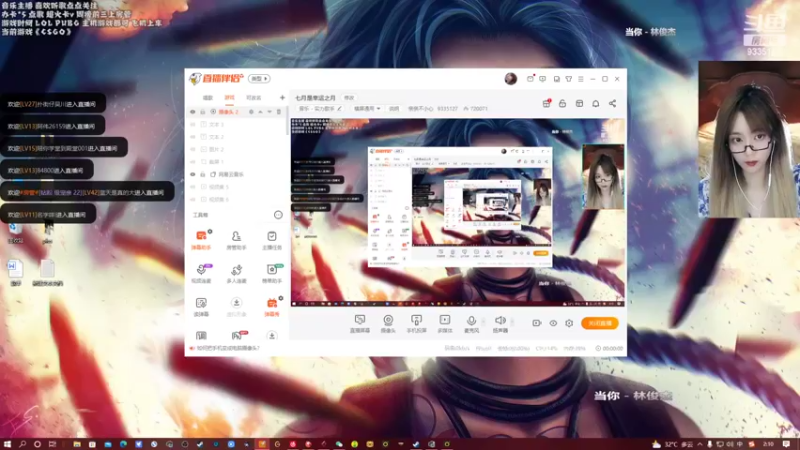Select the orange active scene tab
800x450 pixels.
pyautogui.click(x=230, y=97)
